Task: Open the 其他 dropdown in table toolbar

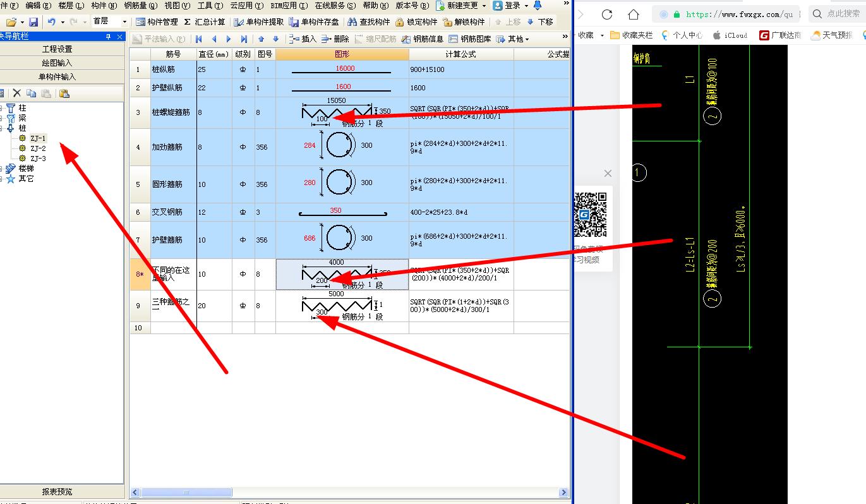Action: [x=513, y=39]
